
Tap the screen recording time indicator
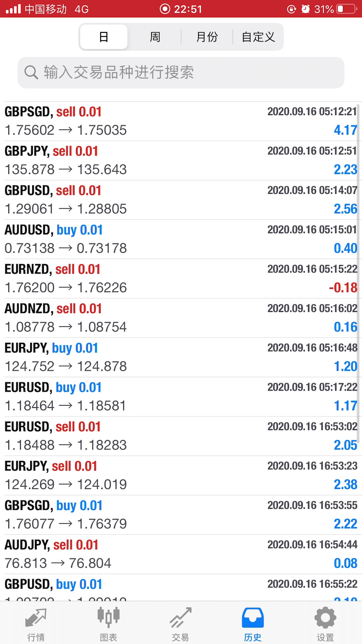pyautogui.click(x=181, y=9)
